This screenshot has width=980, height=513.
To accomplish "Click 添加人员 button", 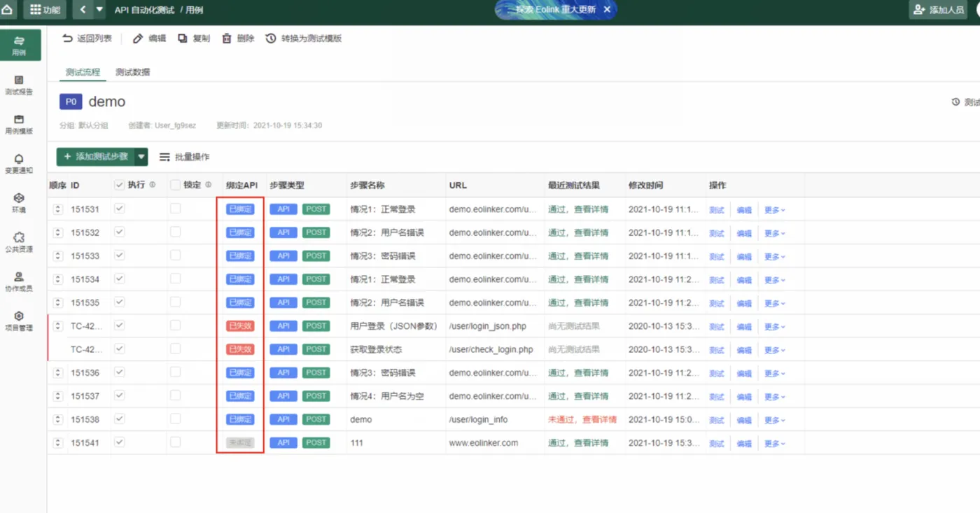I will [938, 10].
